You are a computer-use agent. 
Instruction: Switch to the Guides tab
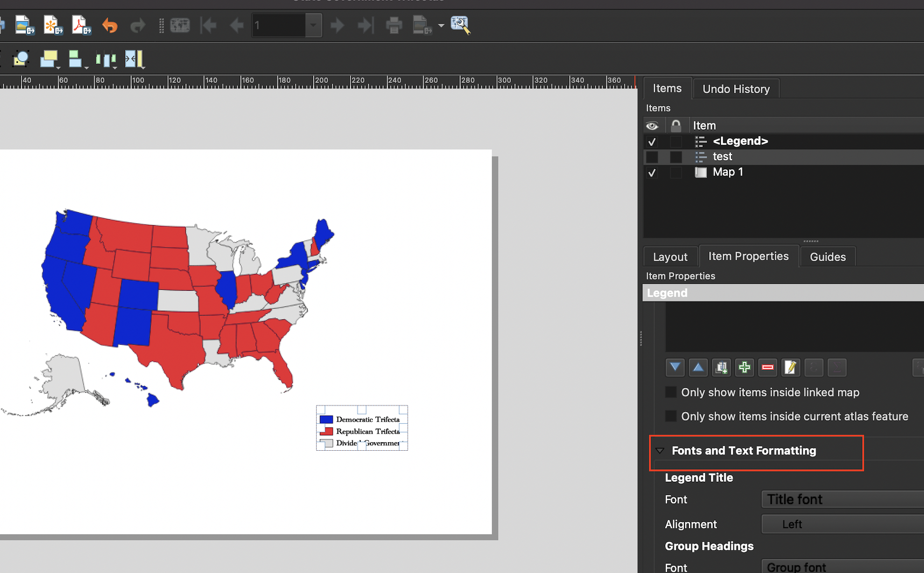pos(827,257)
